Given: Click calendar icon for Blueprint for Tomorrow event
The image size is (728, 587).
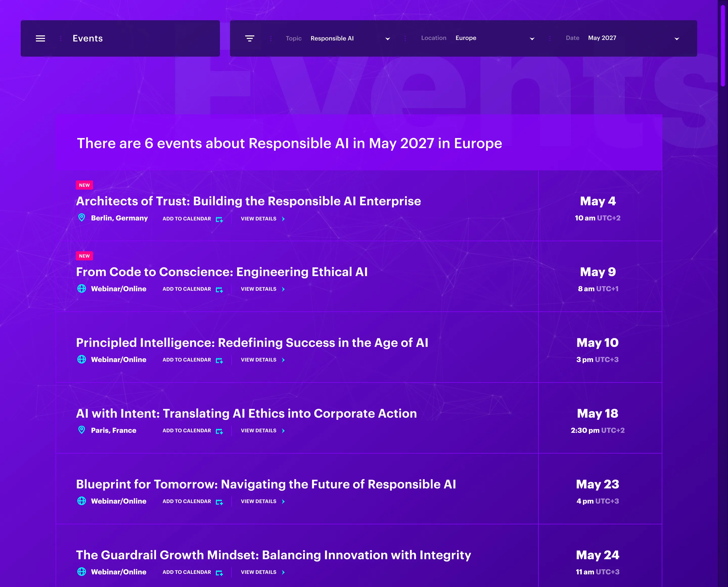Looking at the screenshot, I should click(x=219, y=502).
